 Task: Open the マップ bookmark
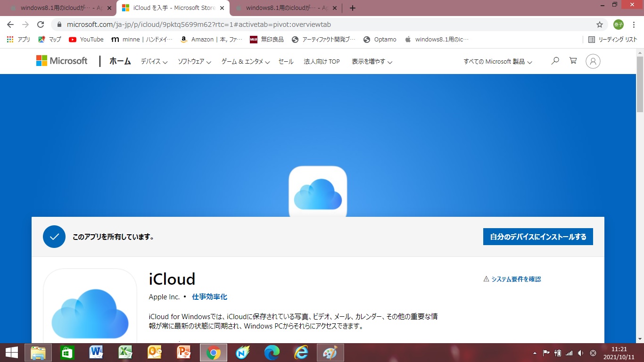[x=50, y=40]
